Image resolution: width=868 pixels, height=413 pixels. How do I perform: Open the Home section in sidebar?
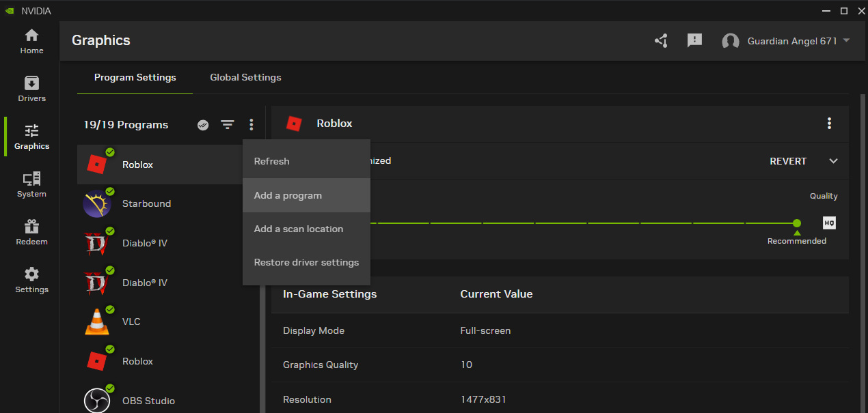pyautogui.click(x=31, y=41)
